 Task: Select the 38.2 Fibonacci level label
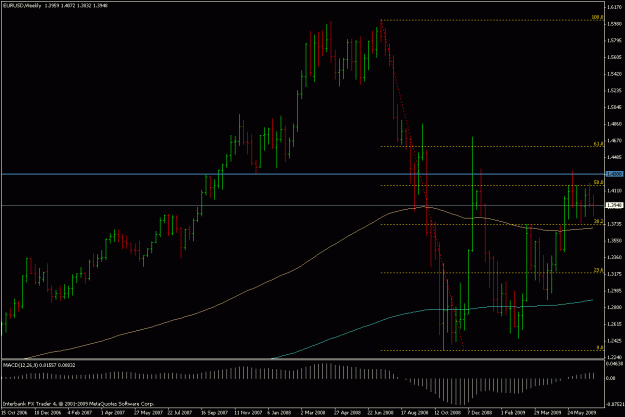tap(599, 221)
